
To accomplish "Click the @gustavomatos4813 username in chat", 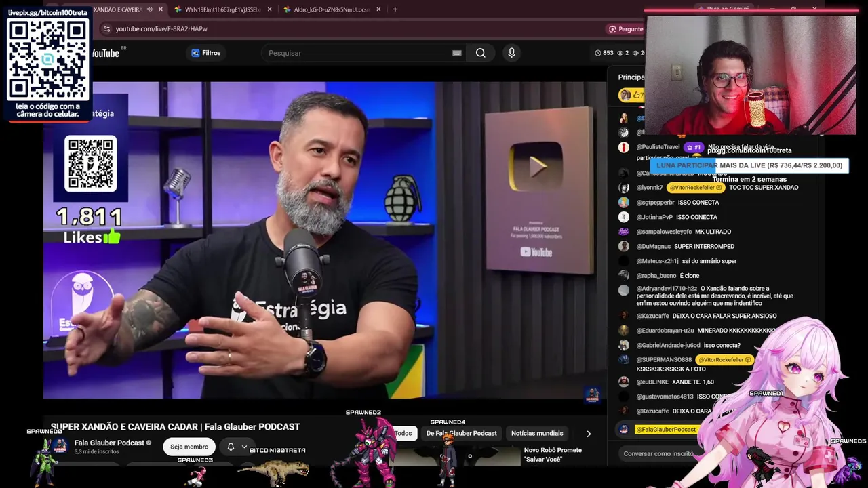I will coord(665,396).
